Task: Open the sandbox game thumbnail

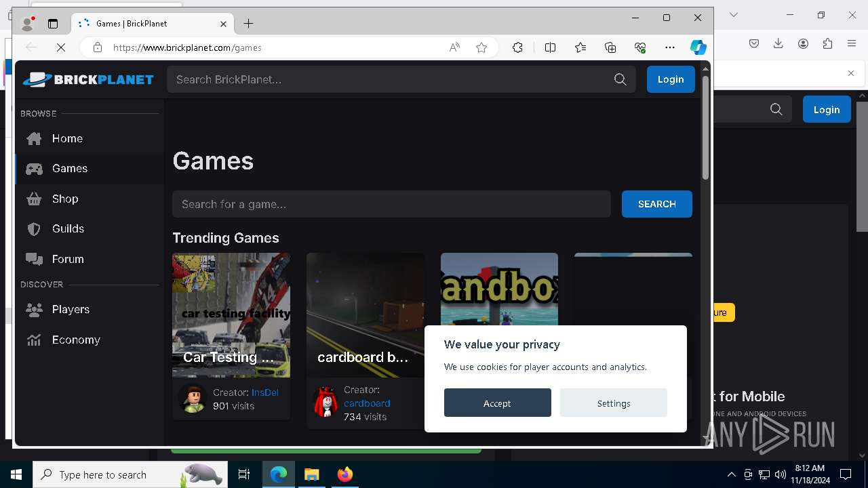Action: (499, 289)
